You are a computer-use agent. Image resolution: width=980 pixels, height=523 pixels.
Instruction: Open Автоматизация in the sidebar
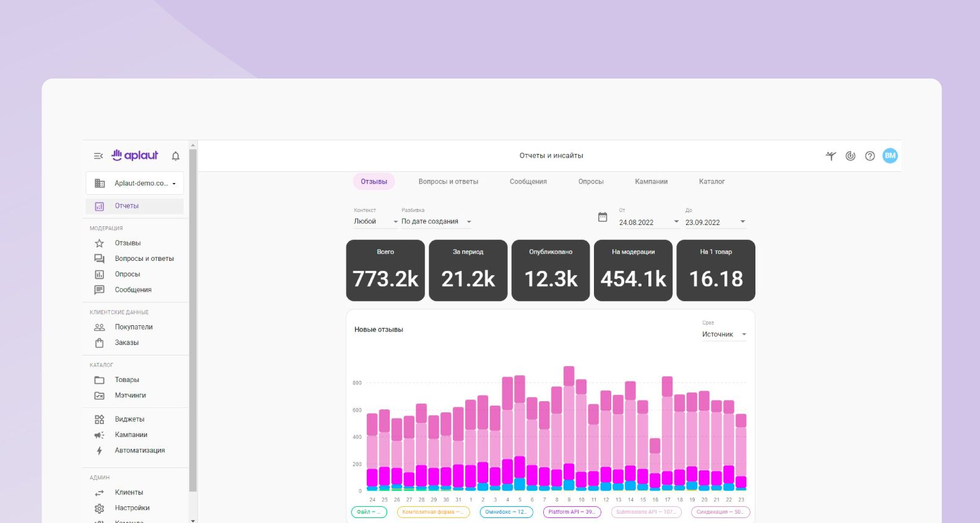(140, 451)
